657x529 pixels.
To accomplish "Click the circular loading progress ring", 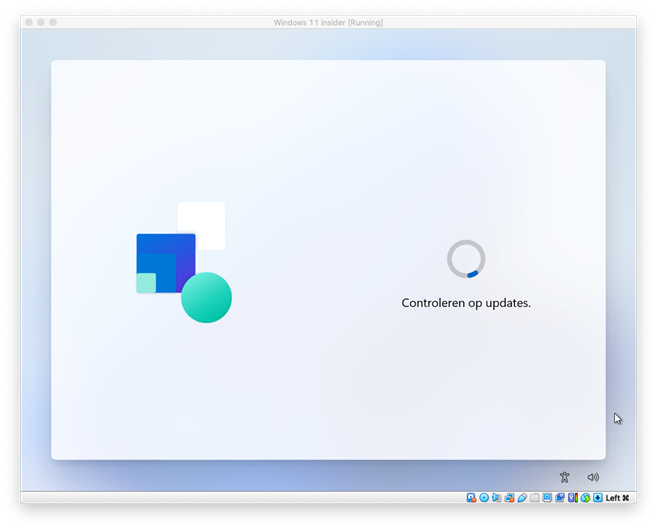I will [x=466, y=259].
